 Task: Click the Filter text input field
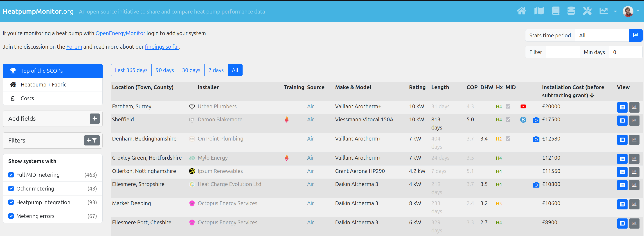pyautogui.click(x=563, y=52)
